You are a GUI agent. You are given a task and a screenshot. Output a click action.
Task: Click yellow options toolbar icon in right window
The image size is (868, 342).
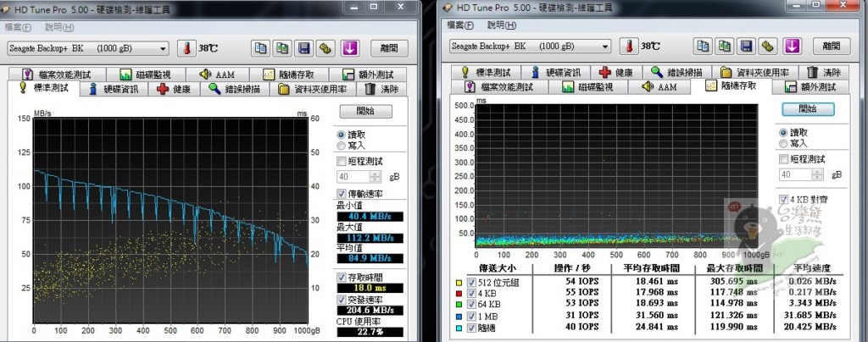pyautogui.click(x=768, y=46)
